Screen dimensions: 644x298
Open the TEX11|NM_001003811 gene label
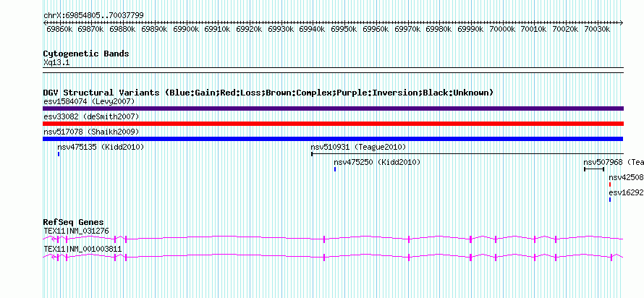pyautogui.click(x=82, y=249)
